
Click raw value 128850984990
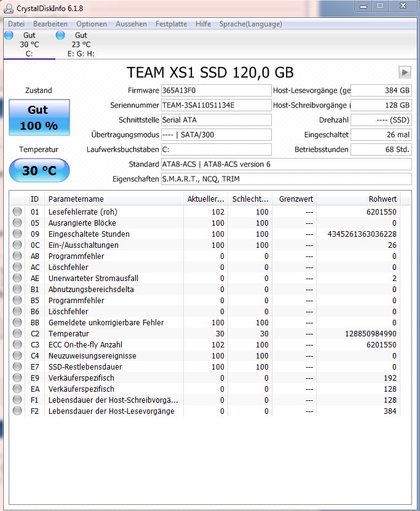point(370,334)
